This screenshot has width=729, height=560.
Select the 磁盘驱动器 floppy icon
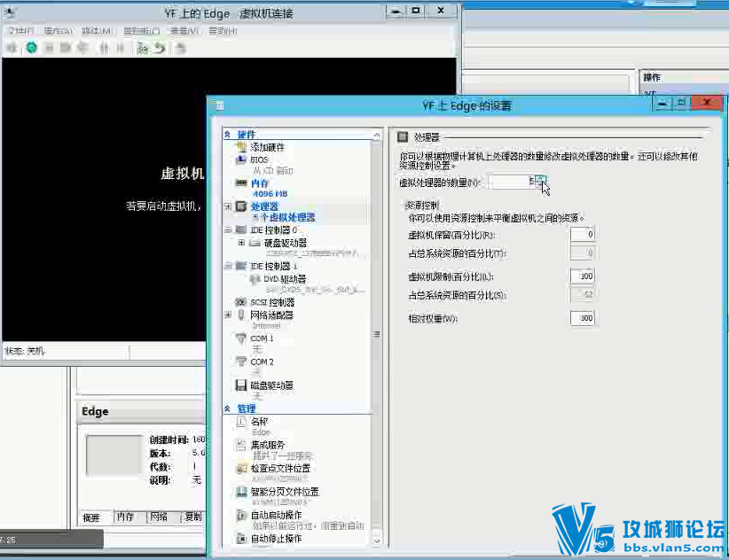pyautogui.click(x=241, y=385)
